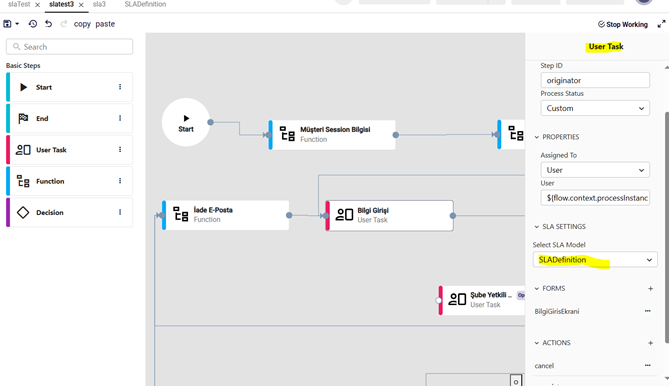The width and height of the screenshot is (669, 386).
Task: Open the Select SLA Model dropdown
Action: (x=595, y=260)
